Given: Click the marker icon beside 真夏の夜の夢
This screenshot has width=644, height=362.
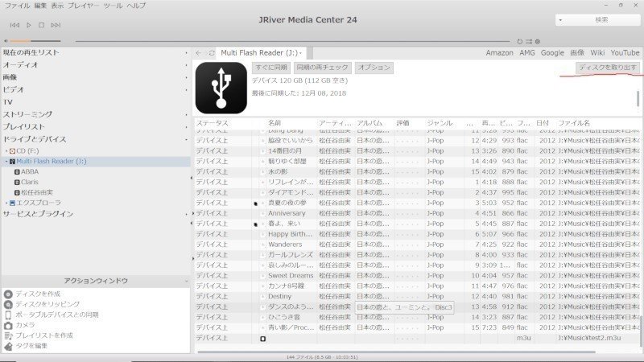Looking at the screenshot, I should (x=255, y=204).
